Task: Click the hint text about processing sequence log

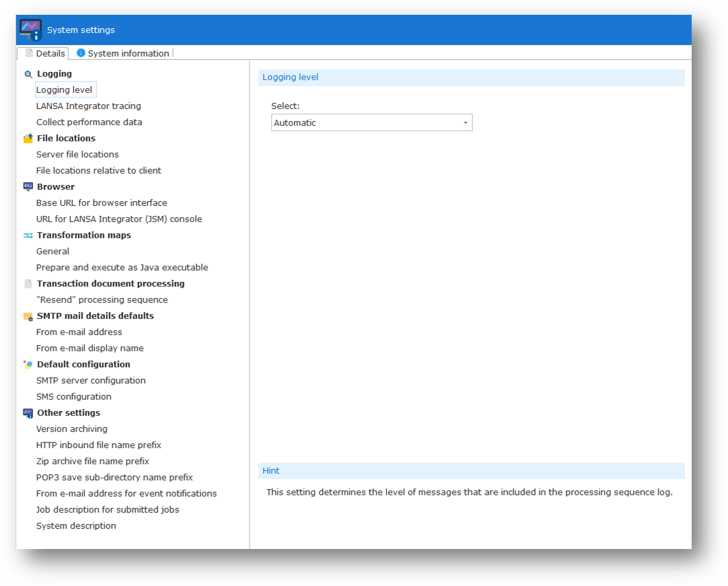Action: (x=470, y=492)
